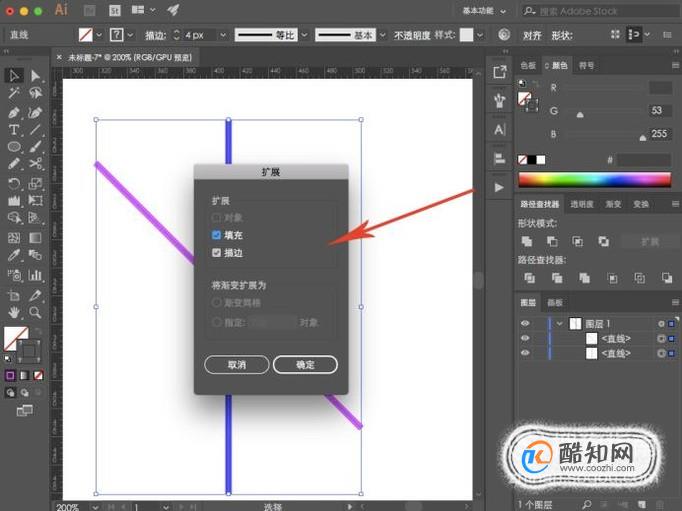Screen dimensions: 682x511
Task: Click the Eyedropper tool
Action: pos(14,255)
